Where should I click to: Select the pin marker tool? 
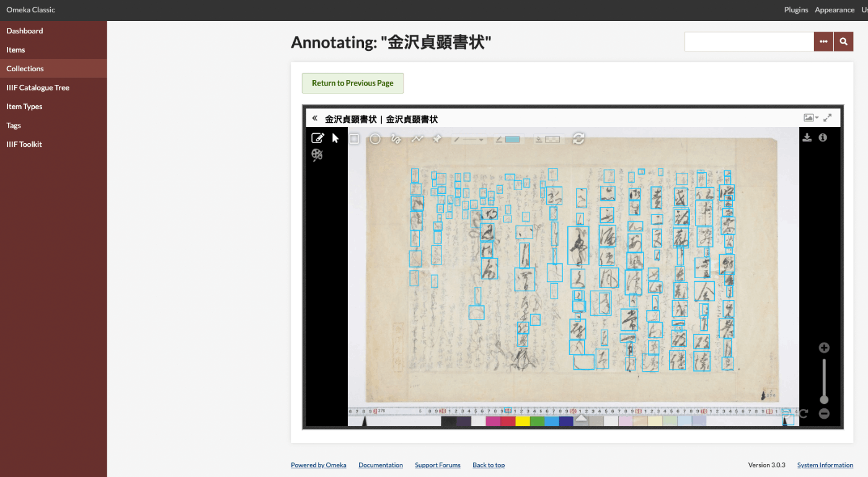[x=437, y=139]
